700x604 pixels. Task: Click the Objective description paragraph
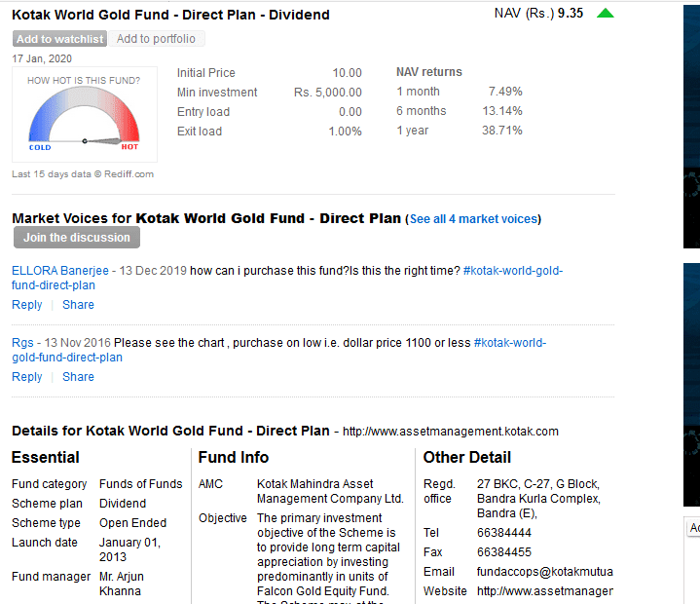[328, 560]
